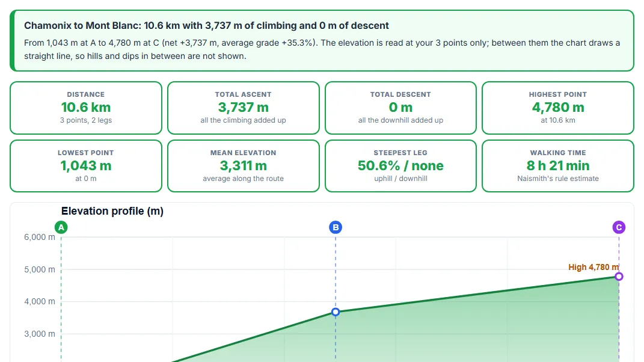Click the "High 4,780 m" chart label

[593, 267]
